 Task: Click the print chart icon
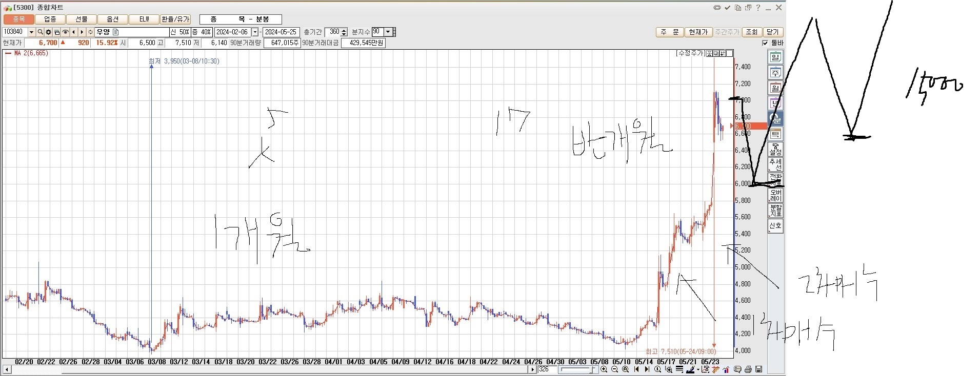(x=748, y=369)
